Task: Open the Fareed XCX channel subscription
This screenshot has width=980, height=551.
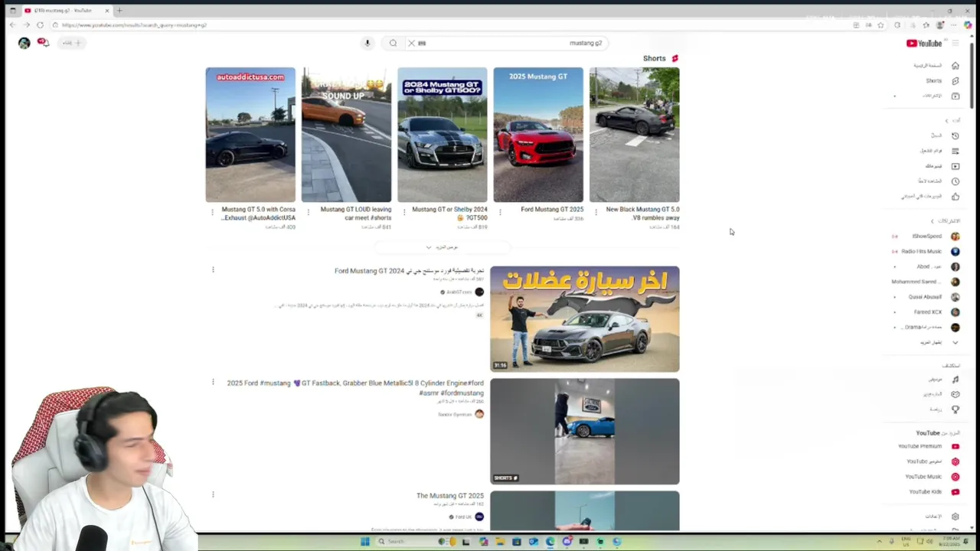Action: [928, 312]
